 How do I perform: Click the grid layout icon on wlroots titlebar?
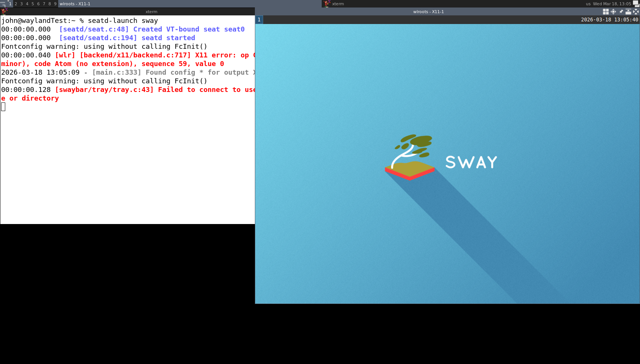pyautogui.click(x=605, y=12)
